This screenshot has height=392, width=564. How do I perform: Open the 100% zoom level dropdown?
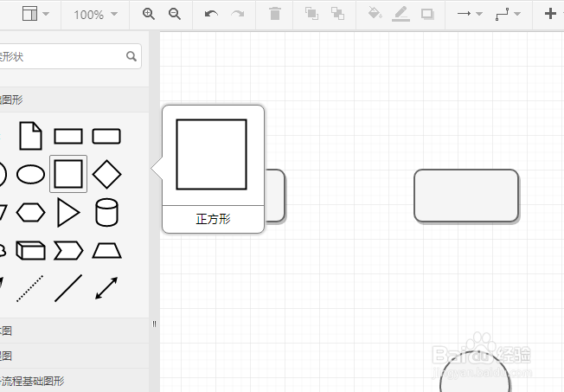(95, 15)
